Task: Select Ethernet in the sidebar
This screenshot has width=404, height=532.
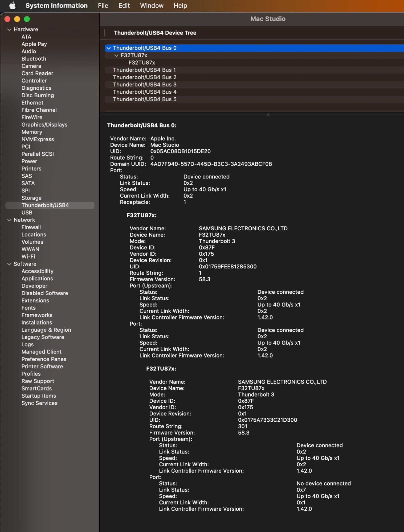Action: pos(32,103)
